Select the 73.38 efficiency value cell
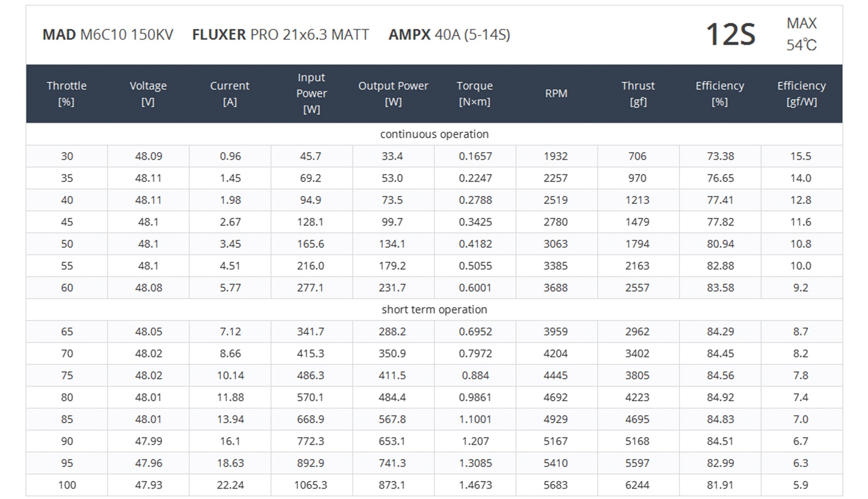The height and width of the screenshot is (499, 868). coord(720,156)
